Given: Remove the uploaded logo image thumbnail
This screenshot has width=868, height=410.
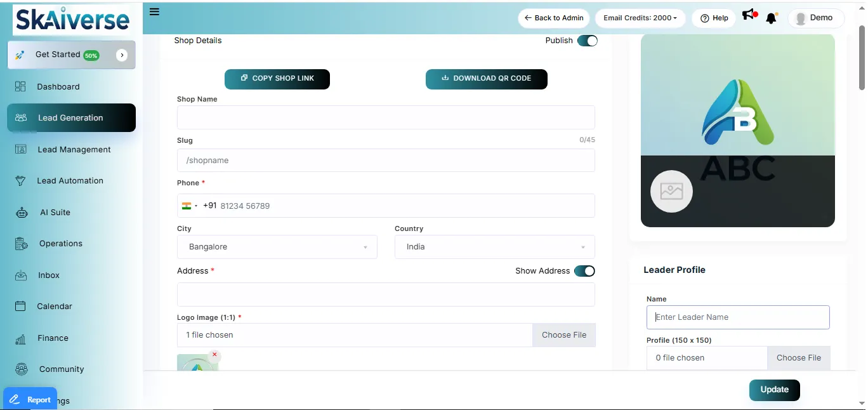Looking at the screenshot, I should [214, 355].
